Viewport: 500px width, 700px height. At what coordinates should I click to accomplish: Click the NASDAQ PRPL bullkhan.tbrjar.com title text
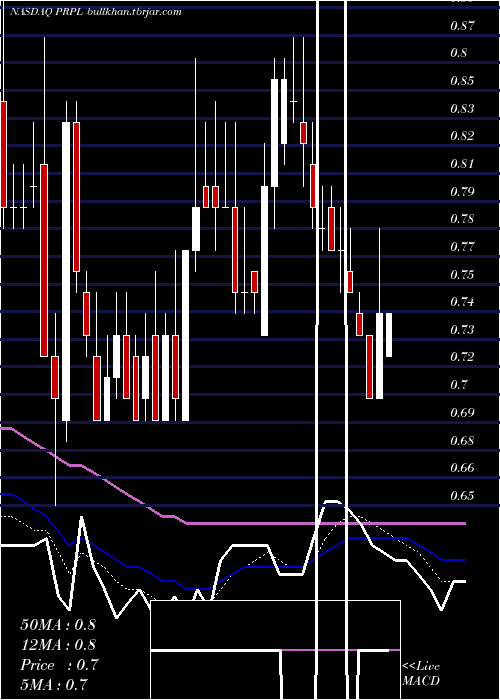tap(96, 12)
